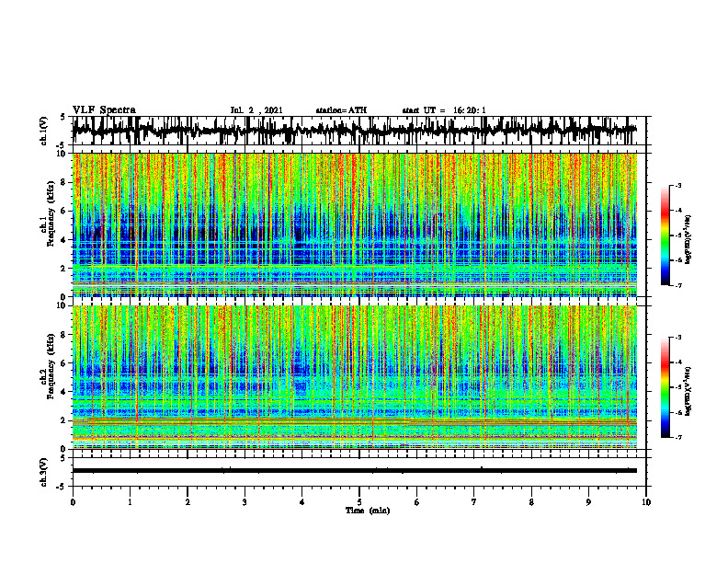Click the 'start UT = 16:20:1' label

pos(444,110)
